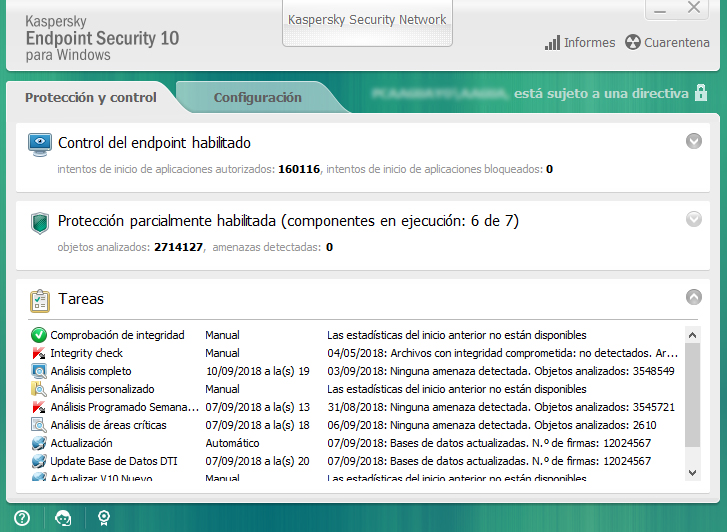727x532 pixels.
Task: Click the 'Automático' schedule of Actualización
Action: tap(232, 443)
